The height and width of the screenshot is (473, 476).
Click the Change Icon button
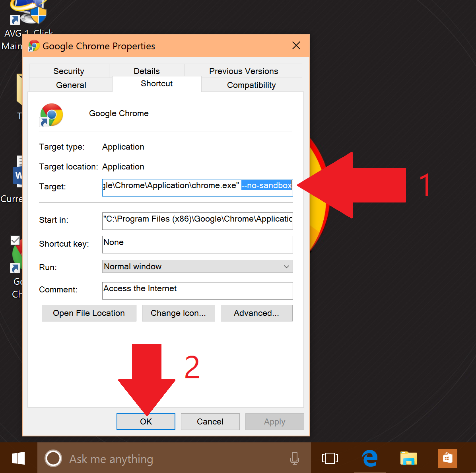179,313
